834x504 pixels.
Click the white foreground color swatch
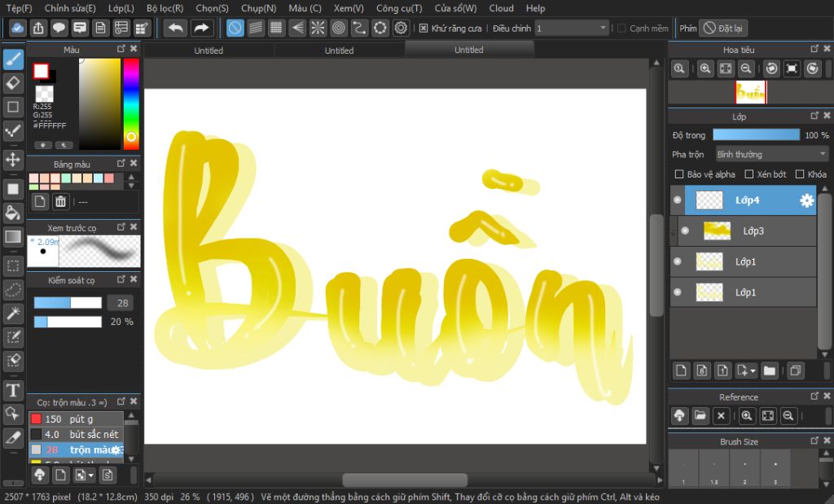pyautogui.click(x=41, y=71)
